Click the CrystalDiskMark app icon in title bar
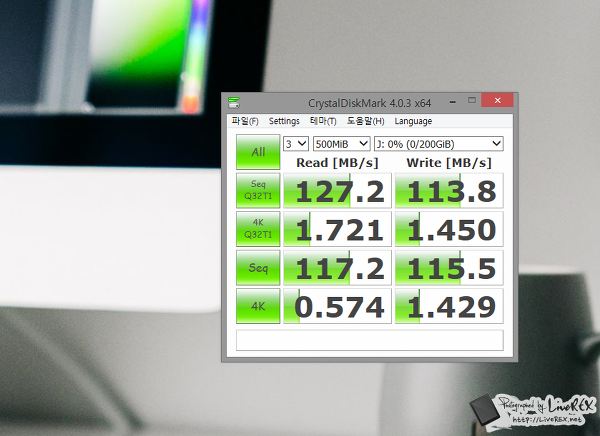The width and height of the screenshot is (600, 436). click(234, 103)
